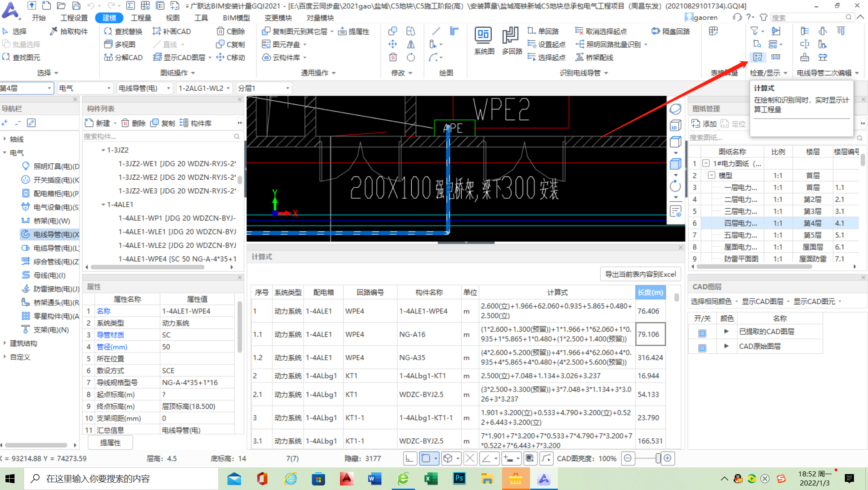
Task: Decrease CAD brightness with minus button
Action: [x=627, y=458]
